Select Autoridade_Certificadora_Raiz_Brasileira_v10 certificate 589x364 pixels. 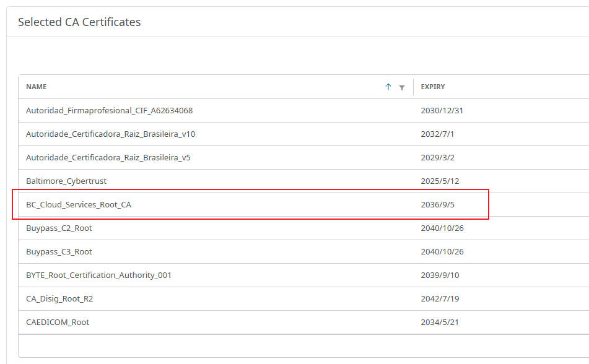click(303, 134)
